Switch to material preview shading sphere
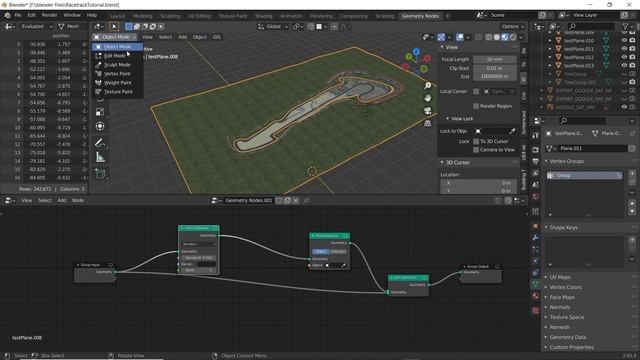 (505, 37)
